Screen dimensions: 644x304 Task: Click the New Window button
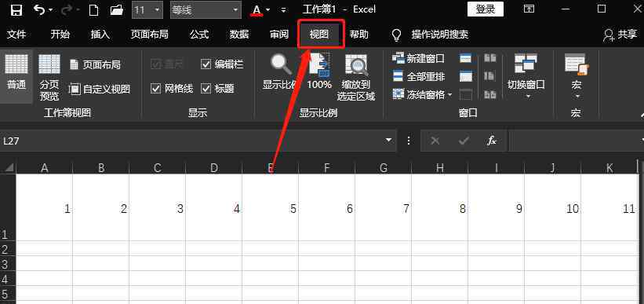point(419,58)
